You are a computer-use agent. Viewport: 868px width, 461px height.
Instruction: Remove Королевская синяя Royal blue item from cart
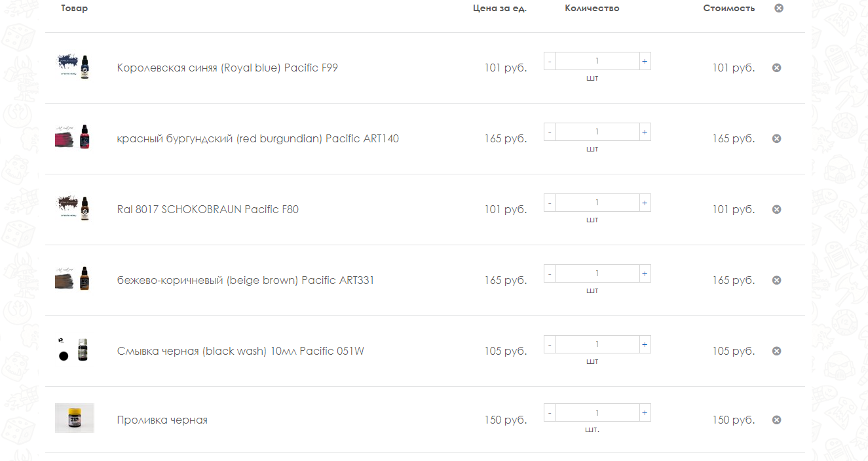[x=777, y=68]
